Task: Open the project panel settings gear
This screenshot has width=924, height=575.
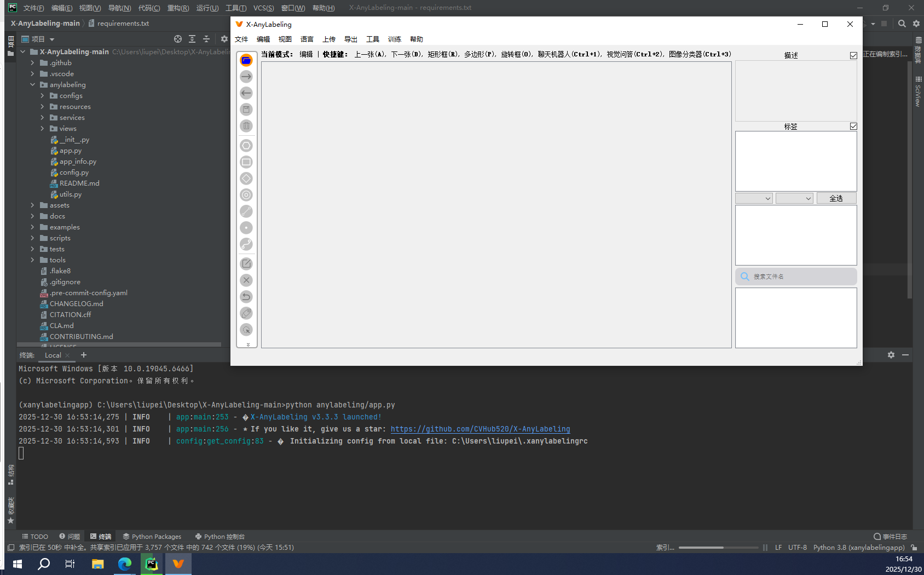Action: tap(224, 39)
